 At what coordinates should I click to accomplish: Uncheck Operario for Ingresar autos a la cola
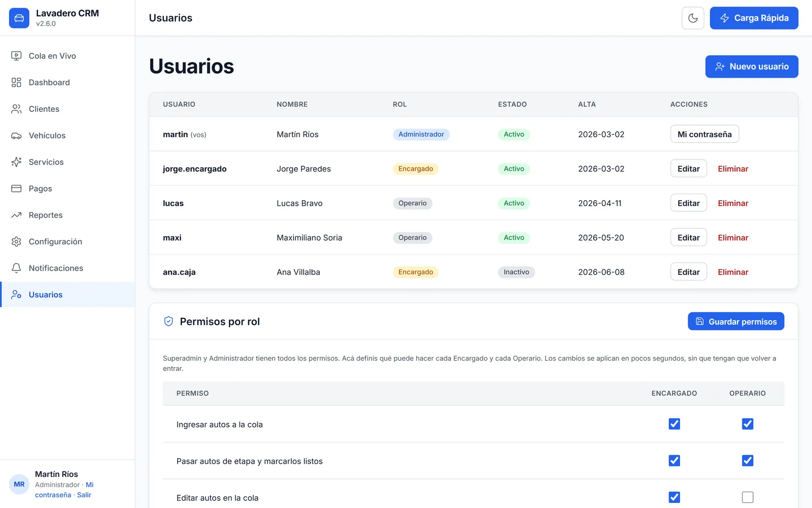(748, 424)
